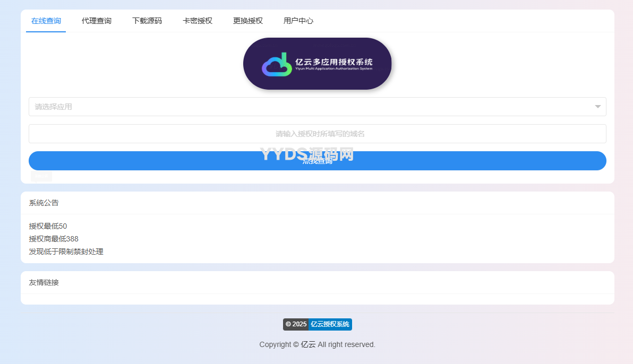This screenshot has width=633, height=364.
Task: Click the 亿云 link in the copyright line
Action: point(309,344)
